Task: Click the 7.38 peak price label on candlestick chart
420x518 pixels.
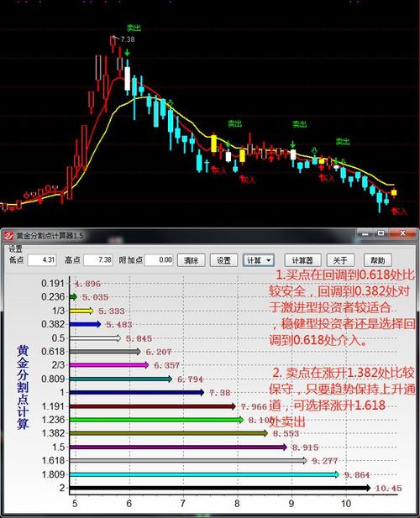Action: [x=128, y=39]
